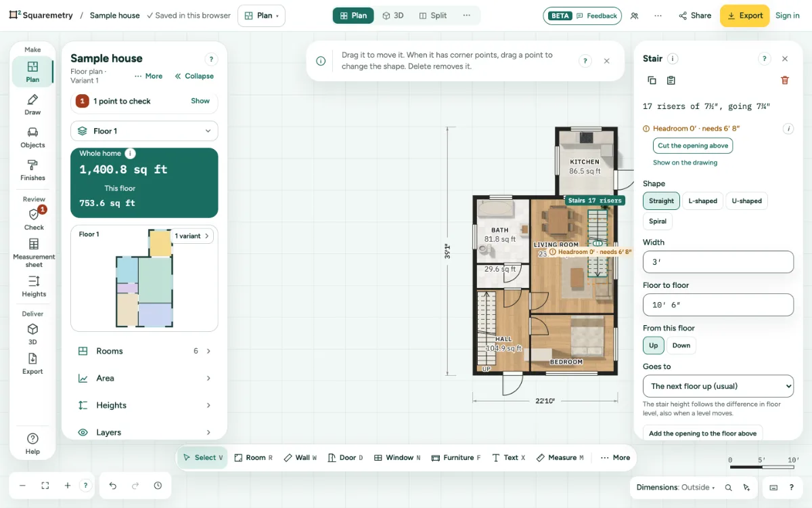Set stair shape to Spiral
Screen dimensions: 812x508
coord(658,221)
